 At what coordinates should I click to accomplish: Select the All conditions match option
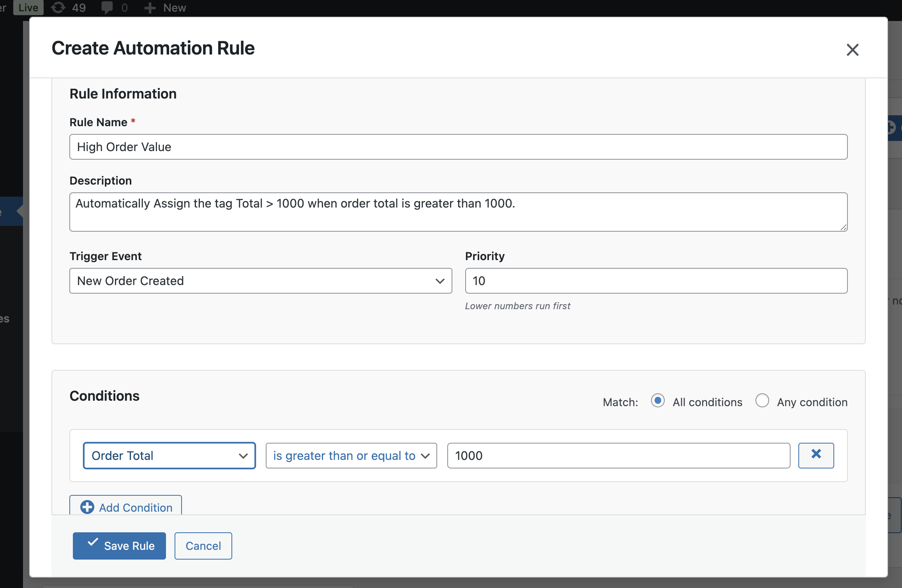click(658, 401)
